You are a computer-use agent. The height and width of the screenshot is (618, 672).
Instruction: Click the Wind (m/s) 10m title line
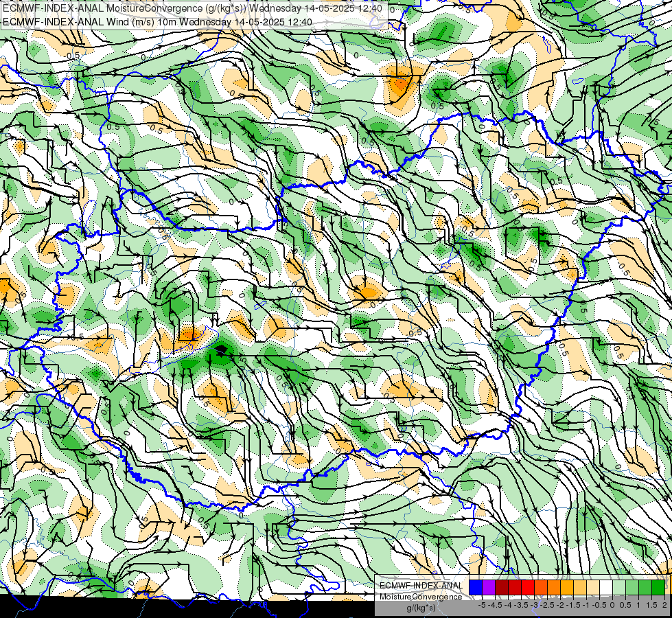[x=157, y=21]
